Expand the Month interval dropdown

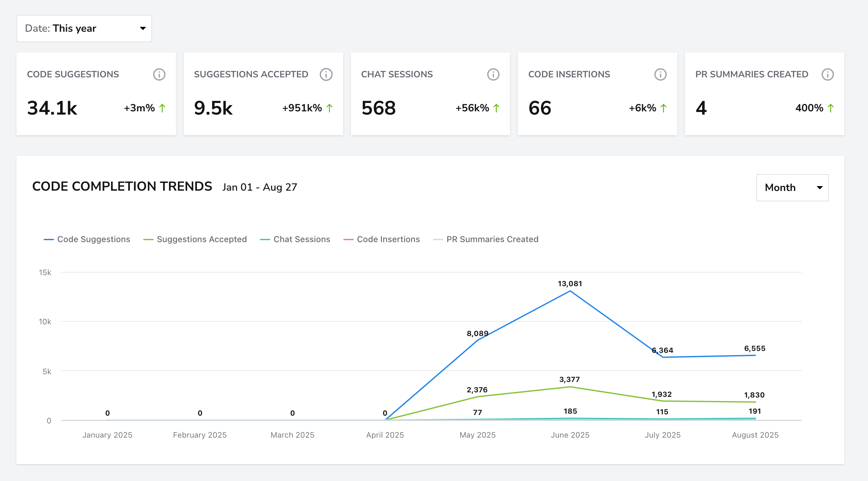click(792, 187)
